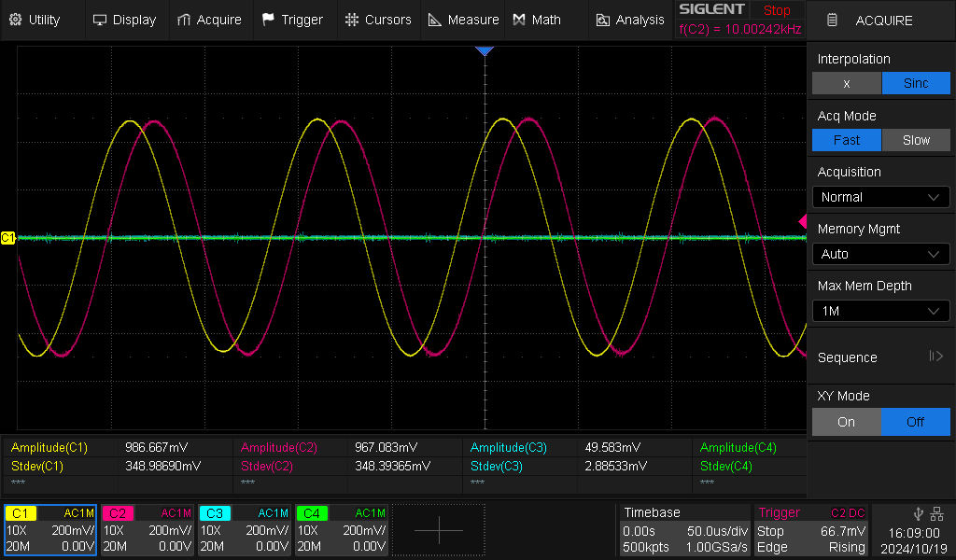Open the Acquisition Normal dropdown
This screenshot has height=560, width=956.
881,197
